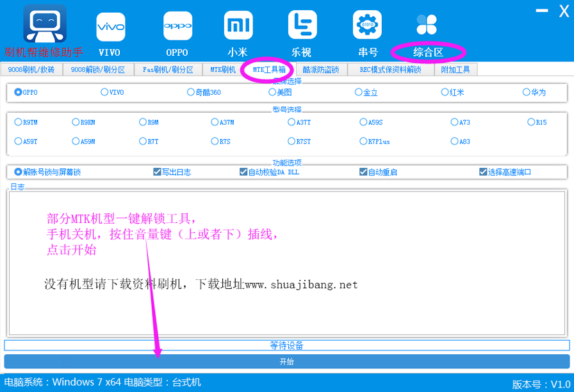Choose the R7T model

coord(143,142)
